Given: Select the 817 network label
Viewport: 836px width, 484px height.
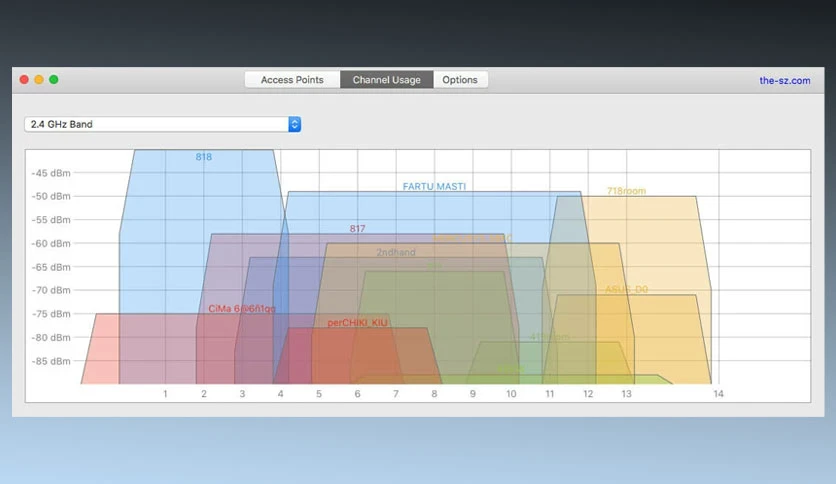Looking at the screenshot, I should pyautogui.click(x=357, y=229).
